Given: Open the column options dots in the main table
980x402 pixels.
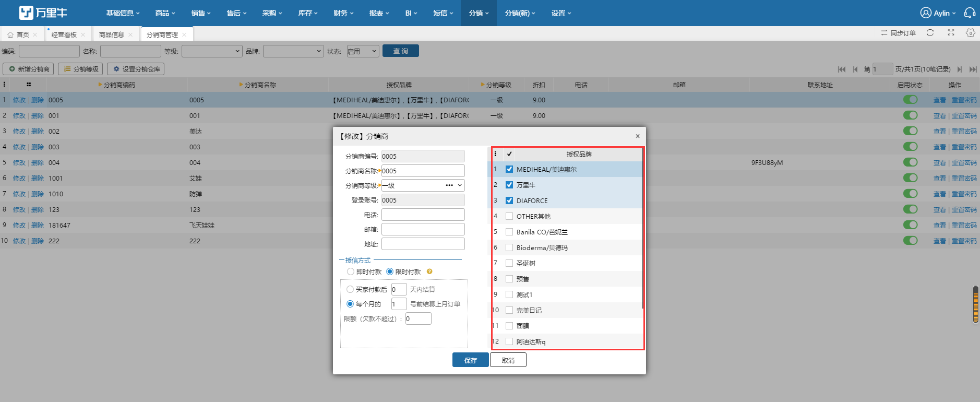Looking at the screenshot, I should tap(4, 84).
